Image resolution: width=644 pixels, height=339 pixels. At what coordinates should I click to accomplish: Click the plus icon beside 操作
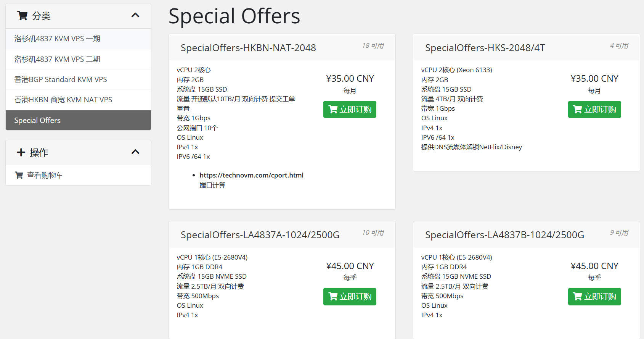click(21, 152)
